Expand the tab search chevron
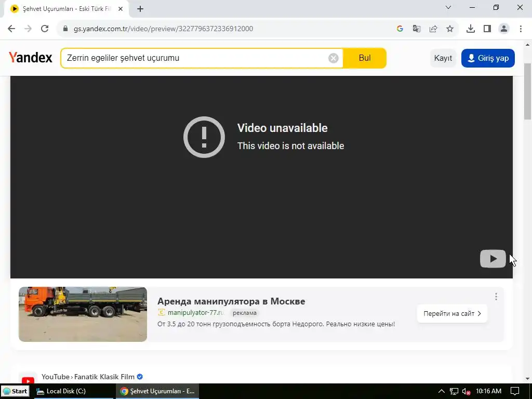This screenshot has width=532, height=399. [448, 7]
